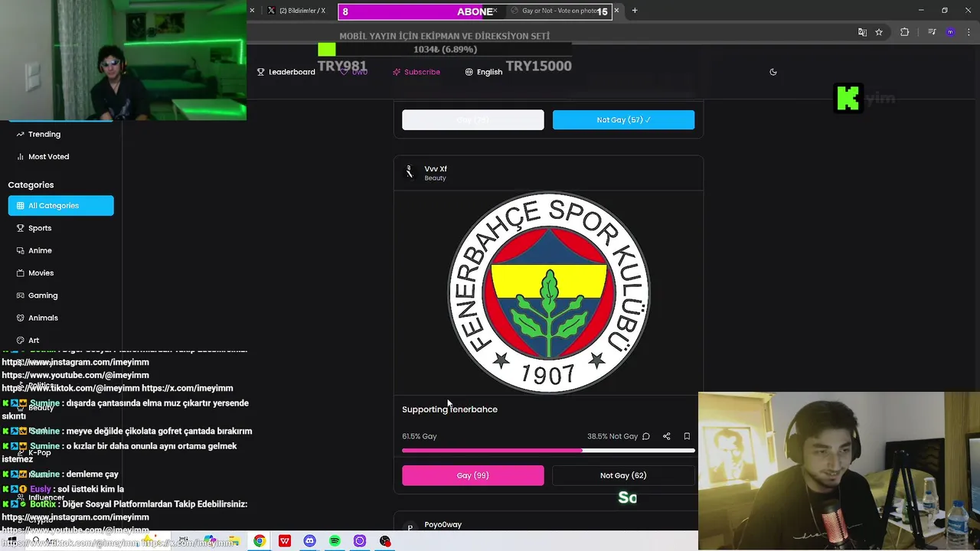980x551 pixels.
Task: Open comments on the Fenerbahçe post
Action: (x=646, y=436)
